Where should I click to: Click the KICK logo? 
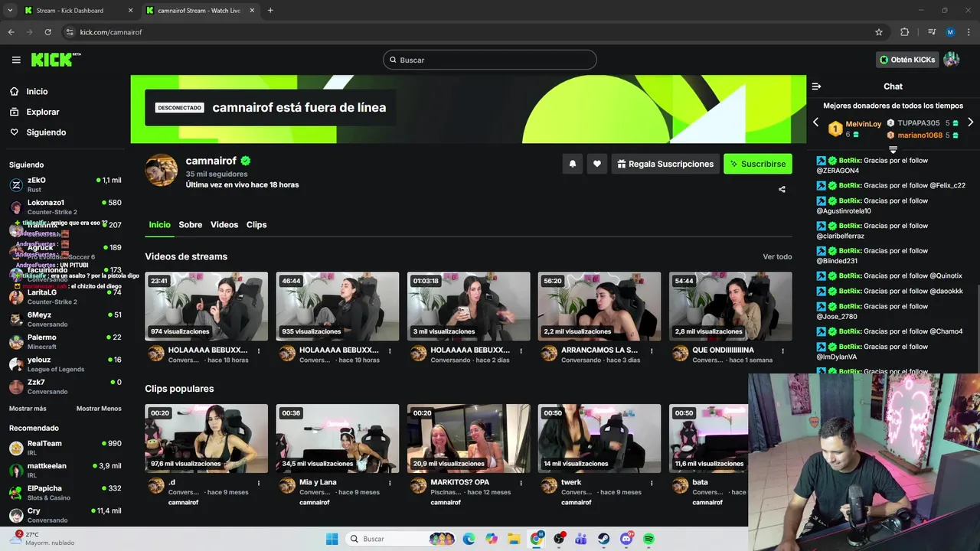55,60
